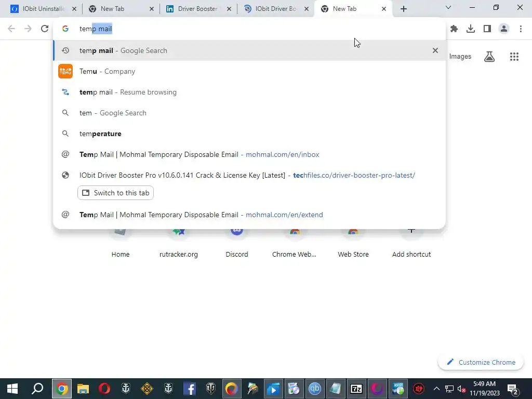Screen dimensions: 532x399
Task: Open Facebook taskbar icon
Action: click(x=190, y=389)
